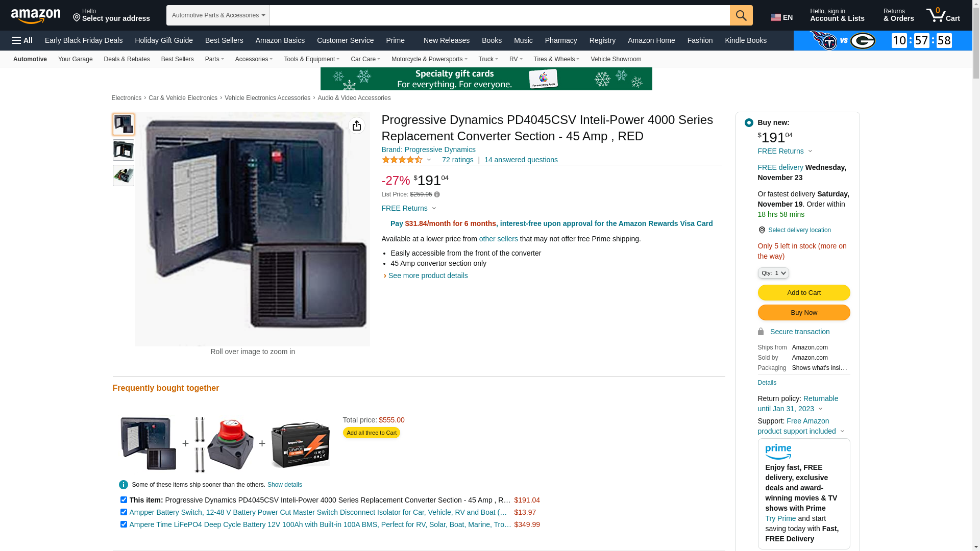Image resolution: width=980 pixels, height=551 pixels.
Task: Click the EN language flag icon
Action: [776, 18]
